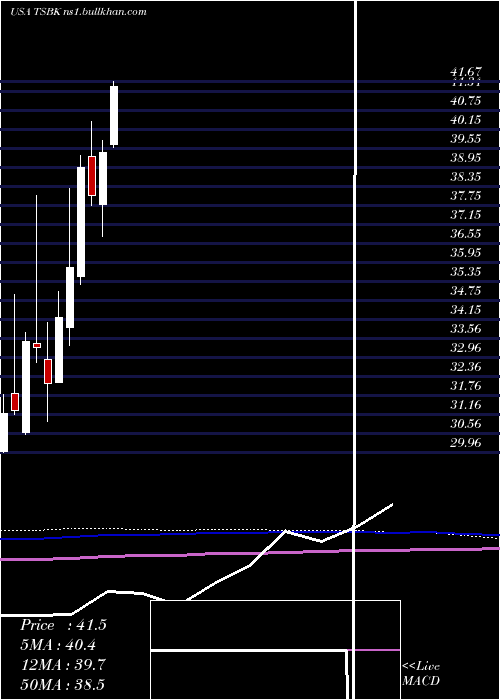Screen dimensions: 500x700
Task: Click the 5MA : 40.4 readout
Action: pos(58,645)
